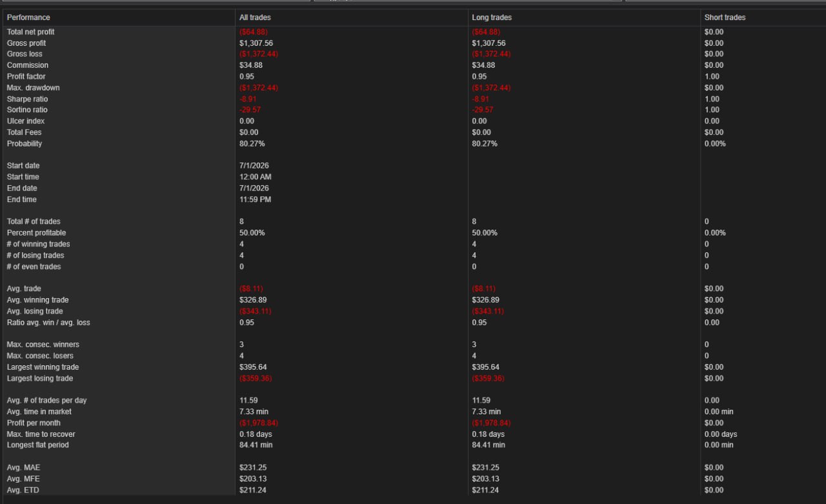Select the Gross loss row label
The width and height of the screenshot is (826, 504).
25,54
